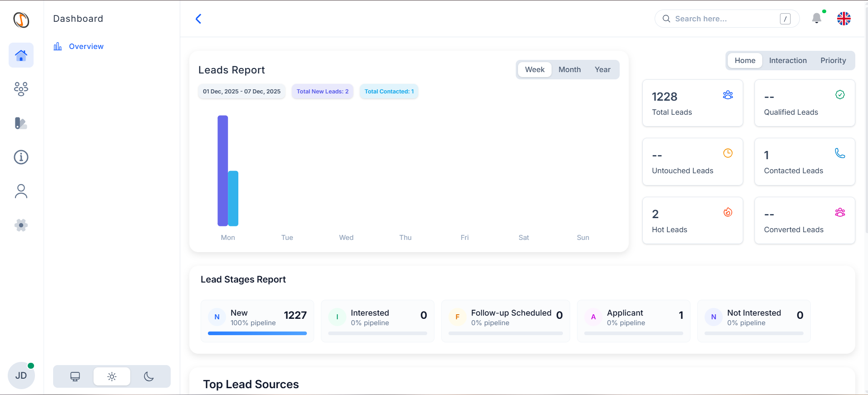The image size is (868, 395).
Task: Collapse sidebar with back chevron
Action: 198,19
